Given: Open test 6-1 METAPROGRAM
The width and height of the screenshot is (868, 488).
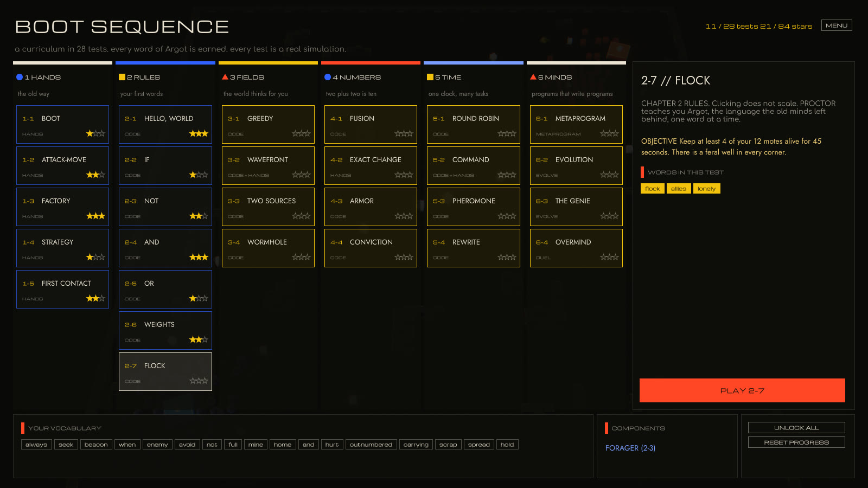Looking at the screenshot, I should pos(576,124).
